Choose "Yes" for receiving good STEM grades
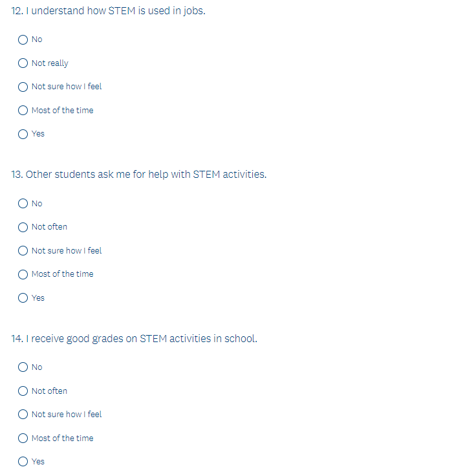 (x=23, y=462)
